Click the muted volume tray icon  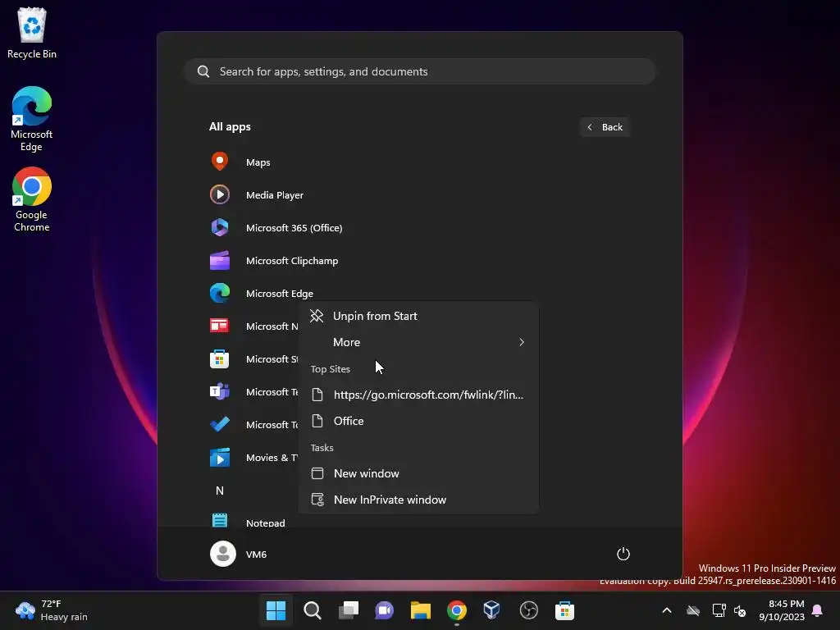741,610
